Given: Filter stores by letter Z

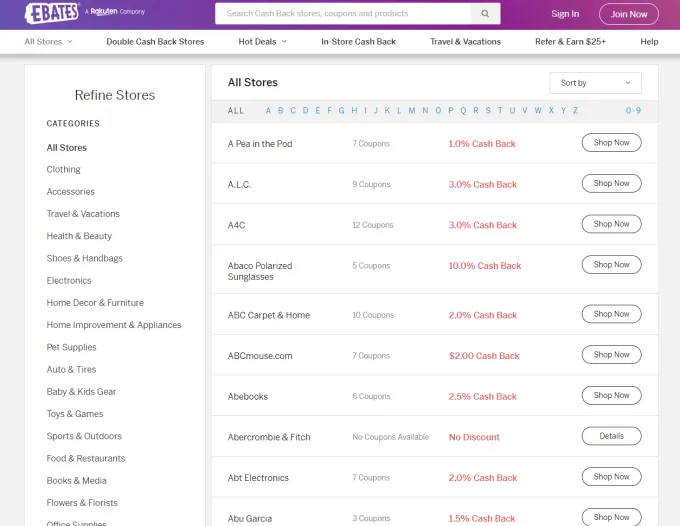Looking at the screenshot, I should 575,111.
